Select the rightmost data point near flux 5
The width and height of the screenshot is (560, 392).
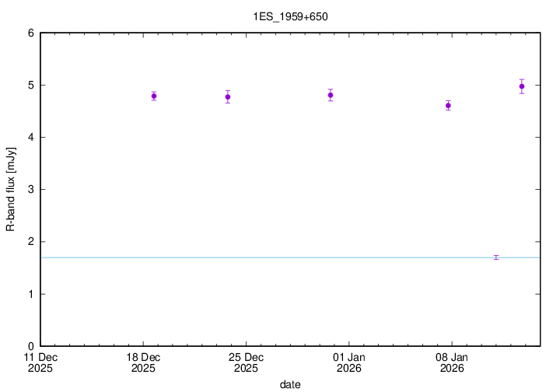click(522, 86)
